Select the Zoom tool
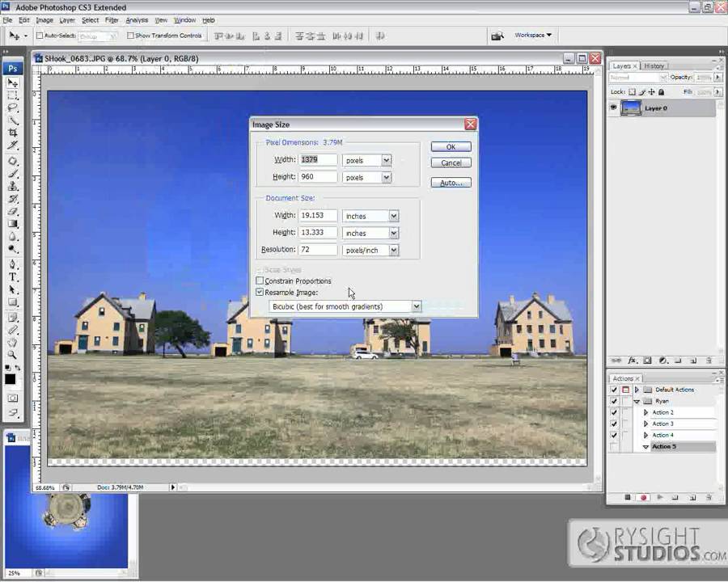 (x=12, y=355)
